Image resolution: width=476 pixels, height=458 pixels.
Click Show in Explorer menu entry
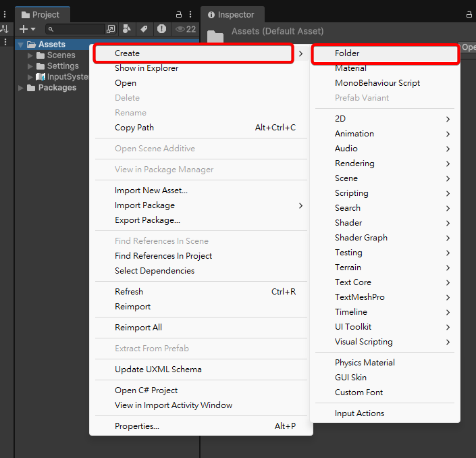click(147, 68)
